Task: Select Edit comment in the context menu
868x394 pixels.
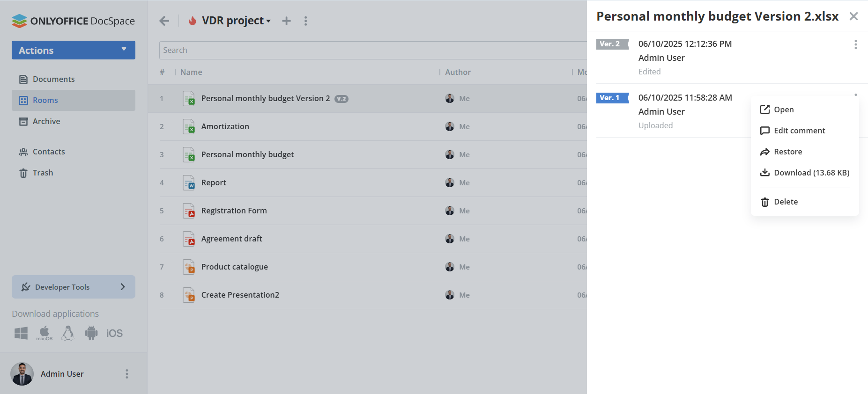Action: [799, 131]
